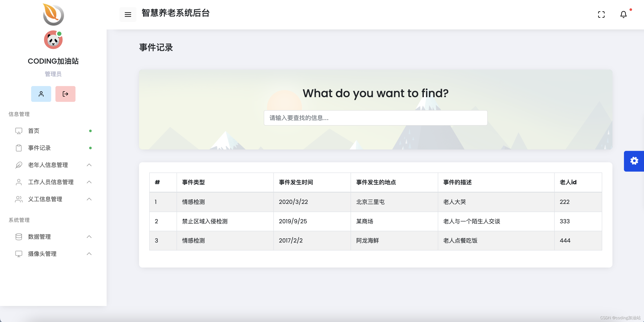Click the monitor icon beside 摄像头管理
The image size is (644, 322).
(19, 254)
